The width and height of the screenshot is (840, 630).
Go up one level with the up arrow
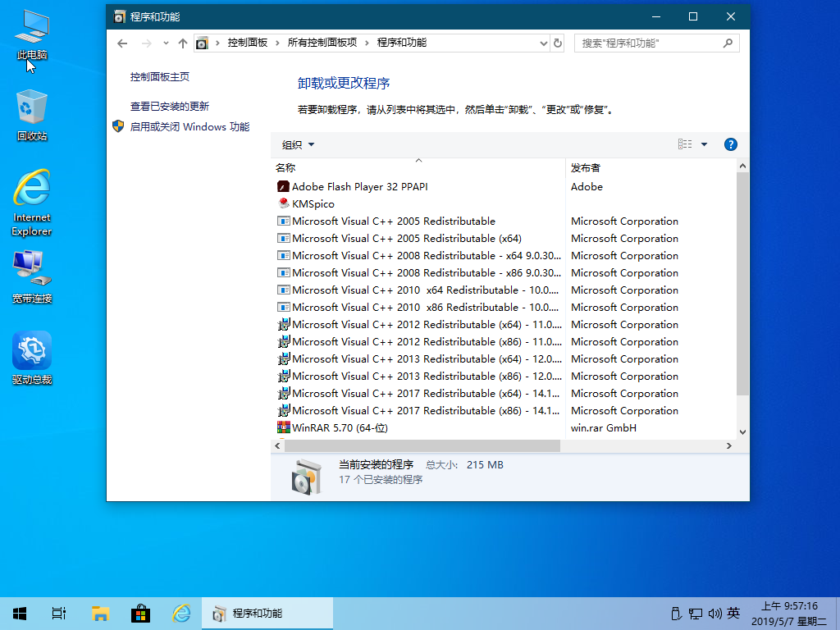(x=183, y=43)
